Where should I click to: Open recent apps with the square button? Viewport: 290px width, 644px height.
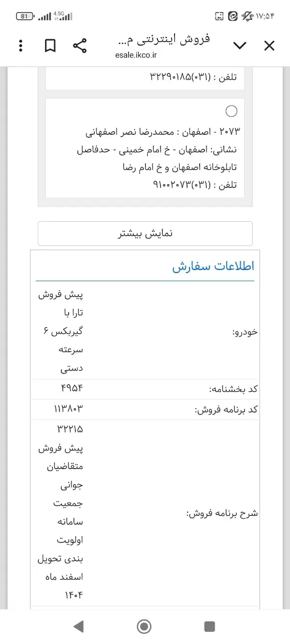(x=209, y=627)
